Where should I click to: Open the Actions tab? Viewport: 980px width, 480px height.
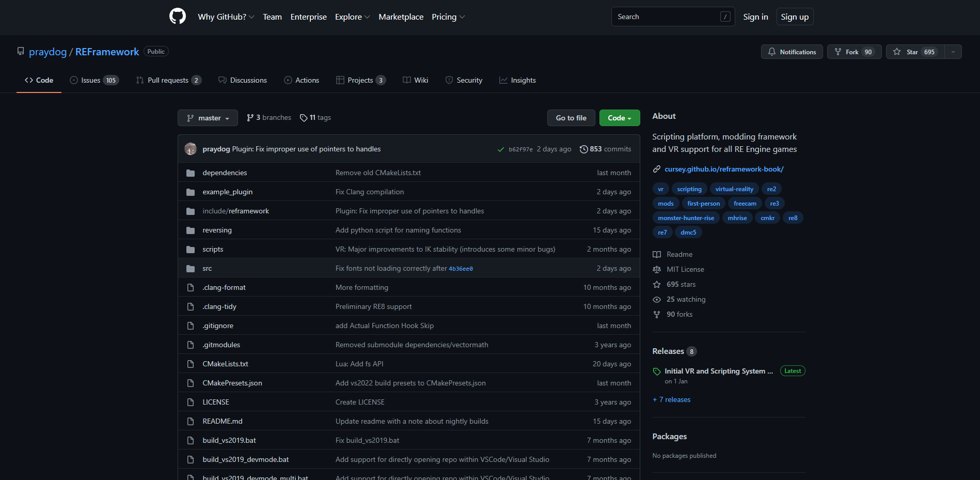coord(302,80)
